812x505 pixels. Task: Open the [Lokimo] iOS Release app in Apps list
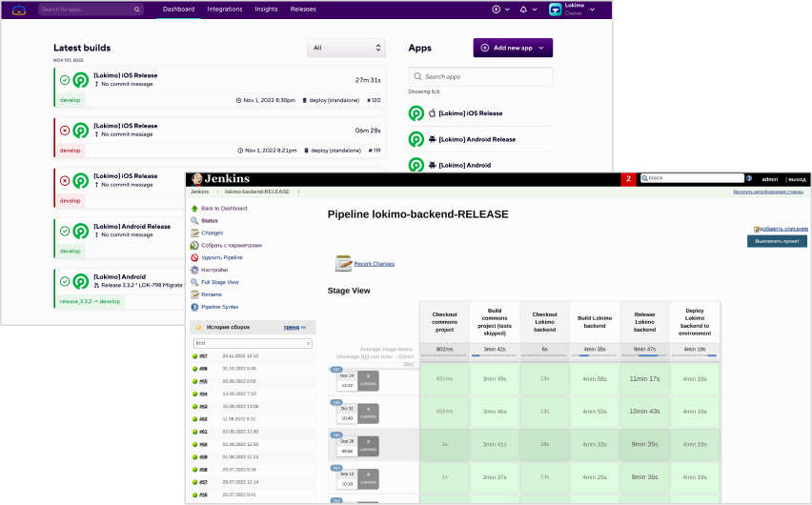click(470, 113)
